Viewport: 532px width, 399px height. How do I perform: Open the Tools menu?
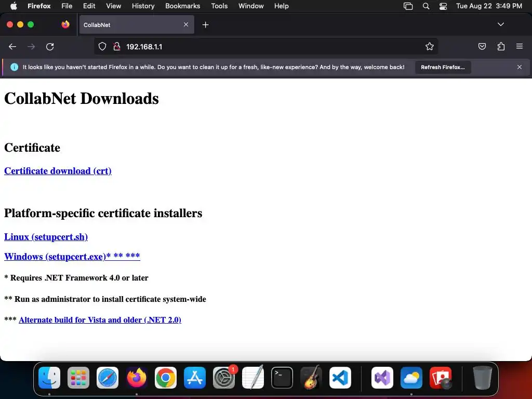(x=219, y=6)
